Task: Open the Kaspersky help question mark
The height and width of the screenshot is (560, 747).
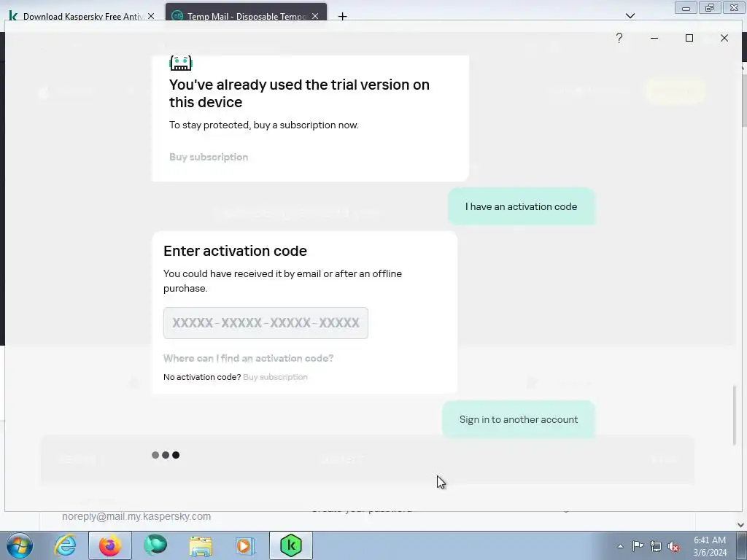Action: [619, 38]
